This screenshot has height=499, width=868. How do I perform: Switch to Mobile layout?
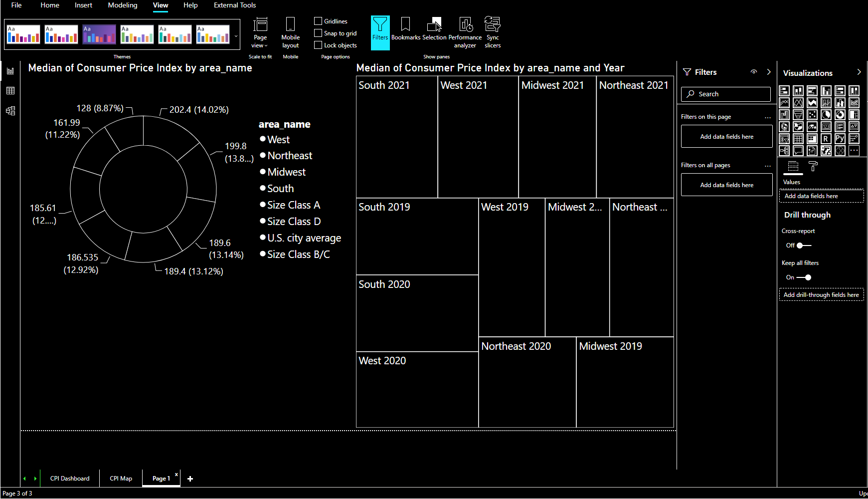point(290,32)
